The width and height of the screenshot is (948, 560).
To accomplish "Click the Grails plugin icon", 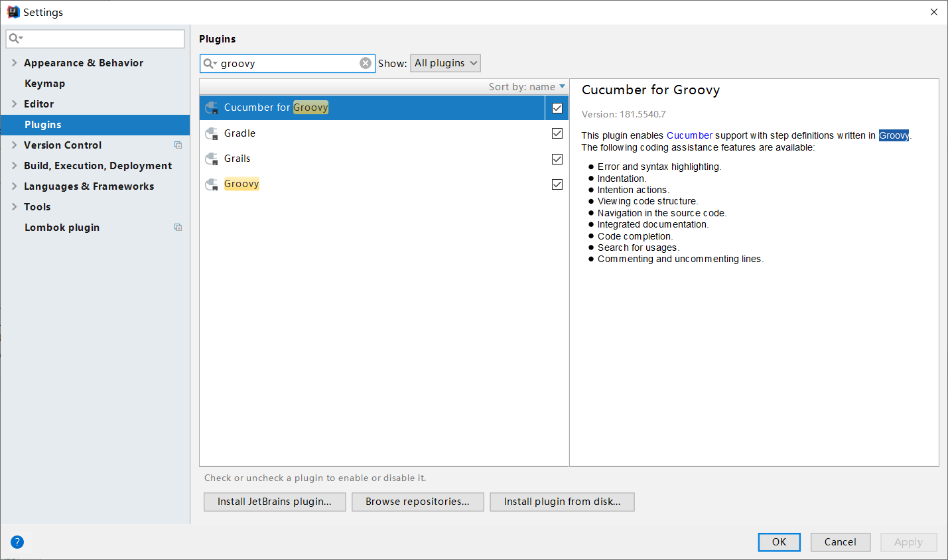I will click(212, 159).
